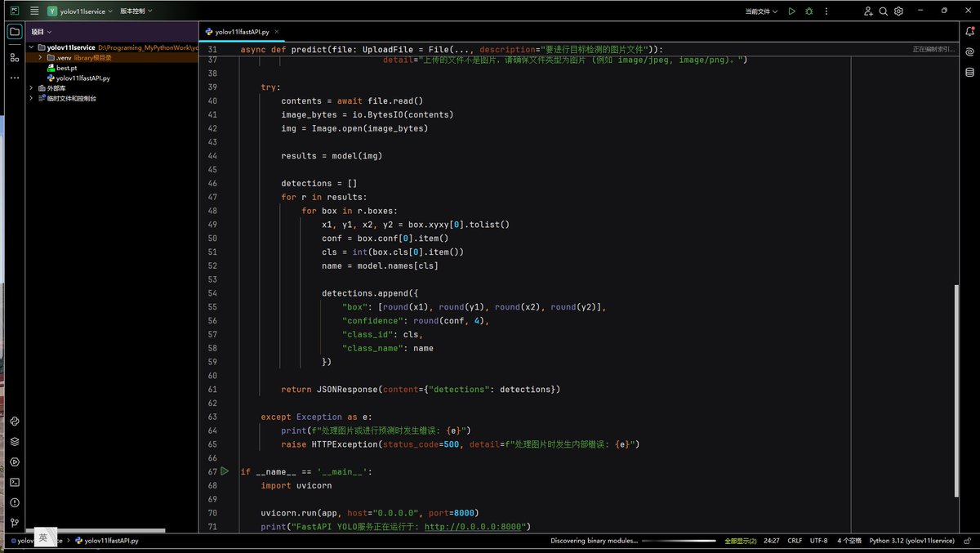Click the 'raise HTTPException' line 65

tap(460, 444)
